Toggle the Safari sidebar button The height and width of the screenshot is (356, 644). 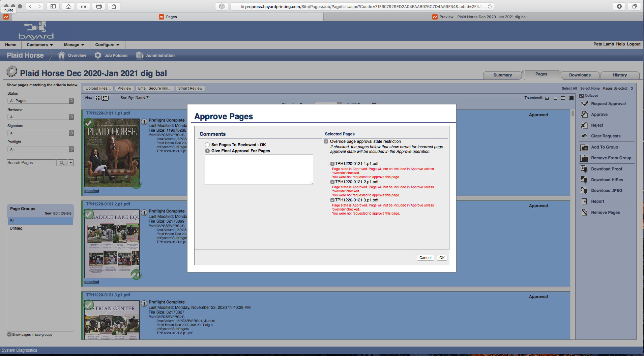53,6
